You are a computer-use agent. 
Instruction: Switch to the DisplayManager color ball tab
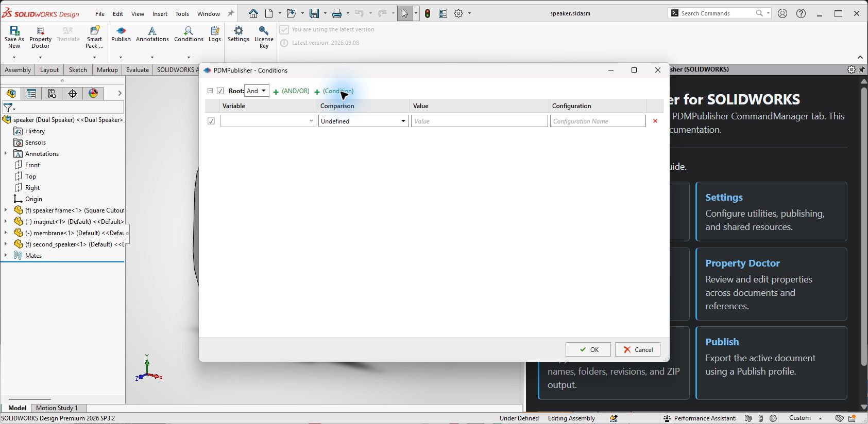pos(93,93)
